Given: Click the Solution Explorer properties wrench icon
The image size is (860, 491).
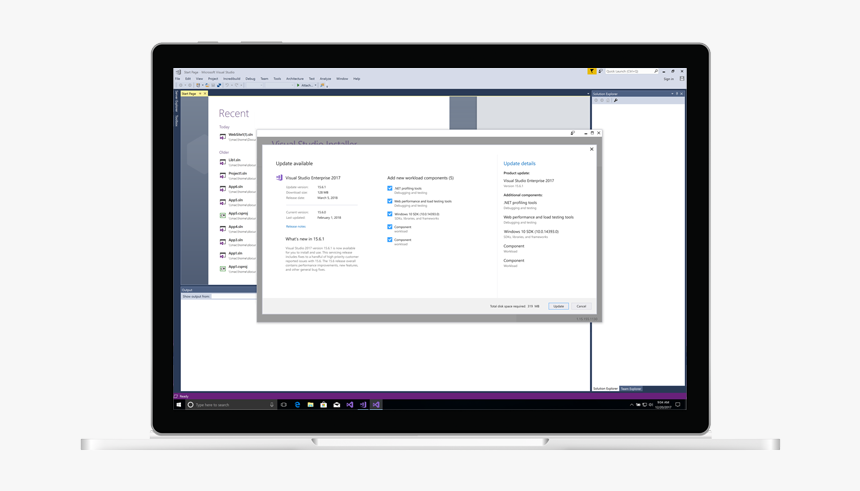Looking at the screenshot, I should [x=615, y=100].
